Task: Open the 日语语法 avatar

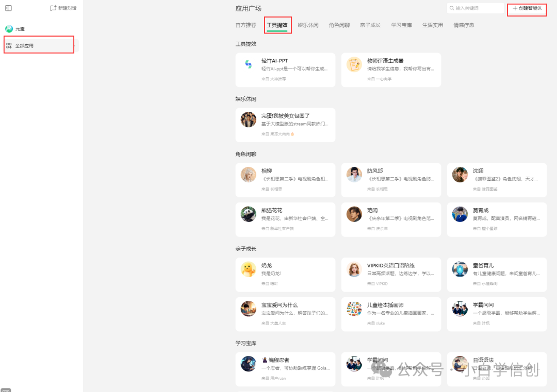Action: [460, 364]
